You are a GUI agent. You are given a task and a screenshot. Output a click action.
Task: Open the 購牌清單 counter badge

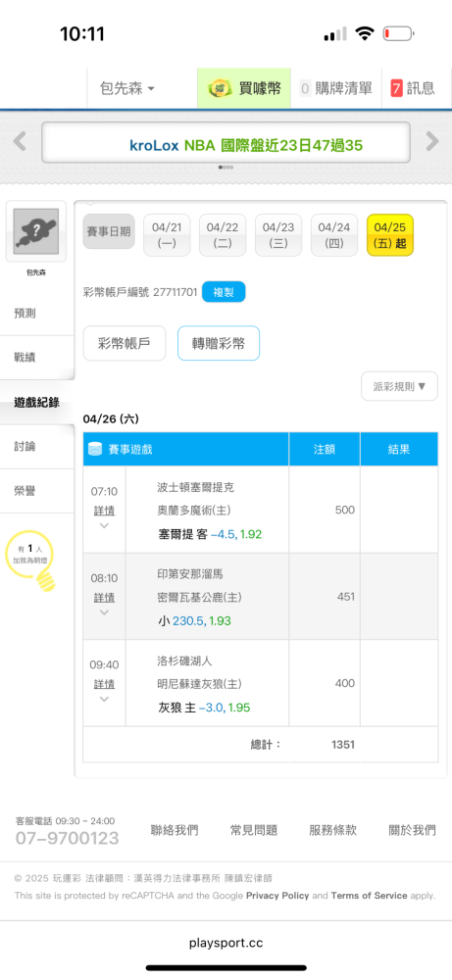[x=305, y=88]
